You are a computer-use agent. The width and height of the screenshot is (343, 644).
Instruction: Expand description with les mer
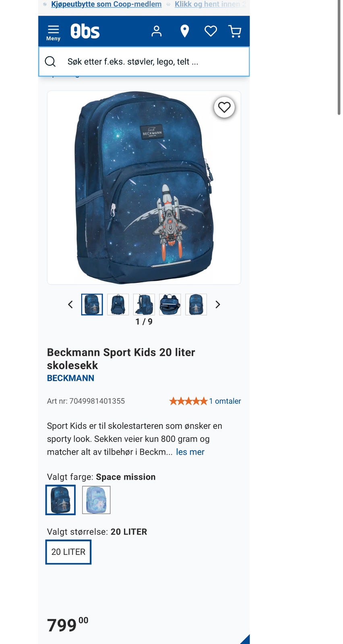pyautogui.click(x=190, y=452)
